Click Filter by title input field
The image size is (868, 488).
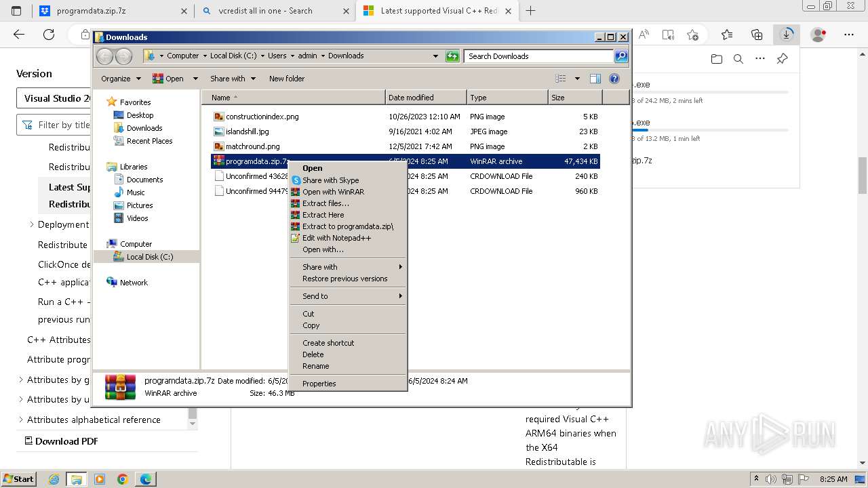click(54, 125)
